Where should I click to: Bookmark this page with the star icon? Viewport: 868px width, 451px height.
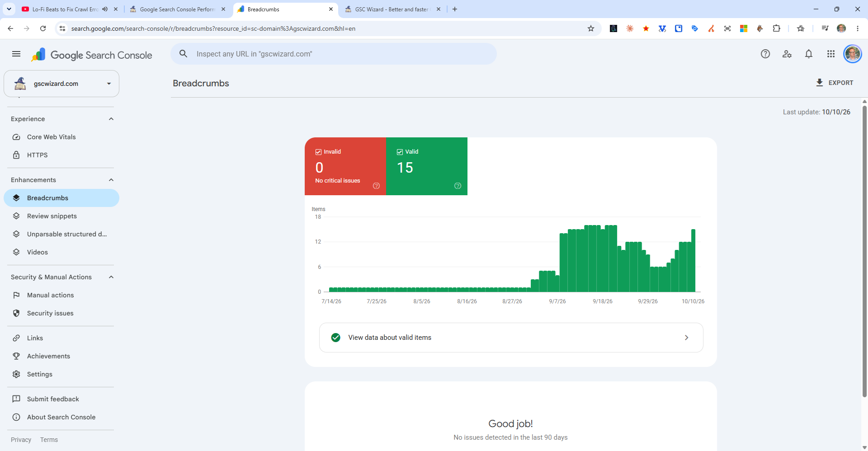[x=591, y=28]
